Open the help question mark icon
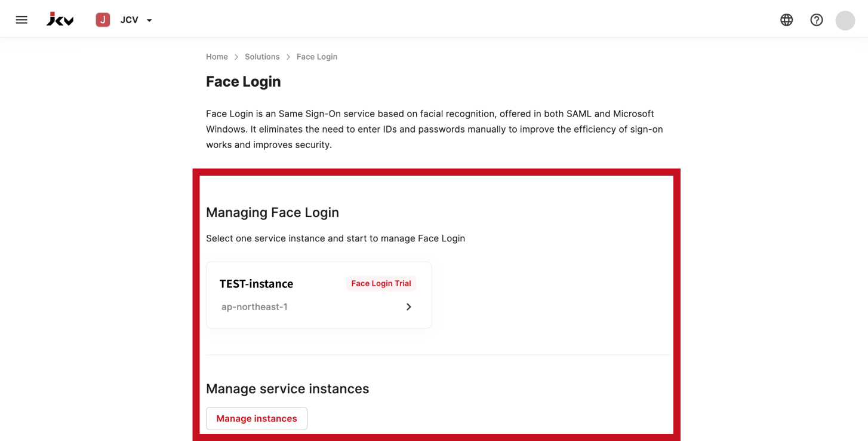 click(817, 20)
